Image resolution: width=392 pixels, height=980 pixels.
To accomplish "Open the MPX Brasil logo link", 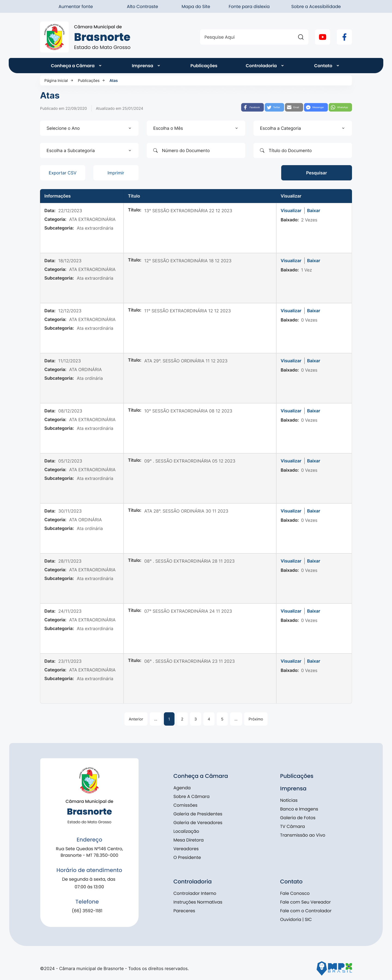I will coord(334,967).
